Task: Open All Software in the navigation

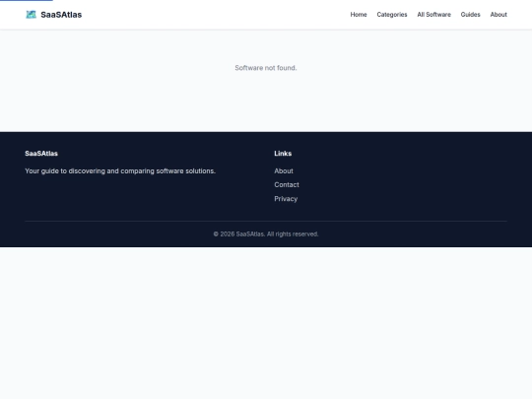Action: click(433, 15)
